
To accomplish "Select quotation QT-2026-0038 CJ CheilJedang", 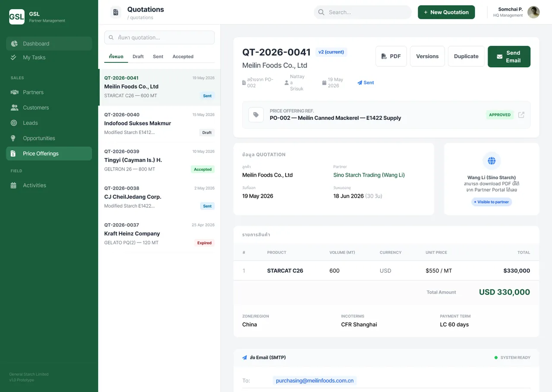I will point(160,197).
